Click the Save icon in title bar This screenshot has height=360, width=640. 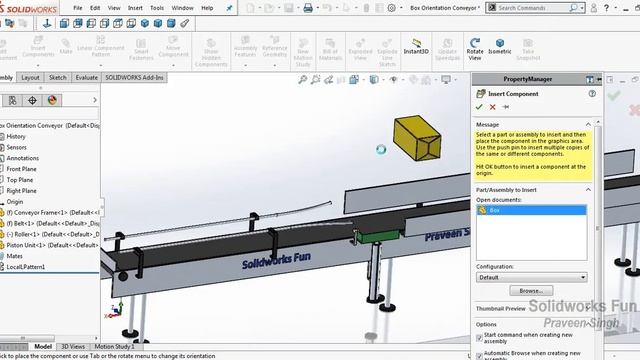(289, 8)
